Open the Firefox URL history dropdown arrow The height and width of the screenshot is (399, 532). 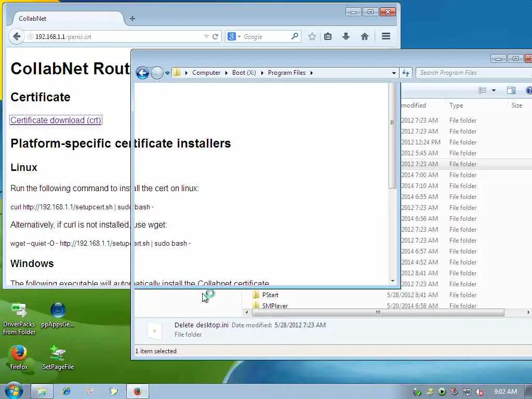pos(206,36)
